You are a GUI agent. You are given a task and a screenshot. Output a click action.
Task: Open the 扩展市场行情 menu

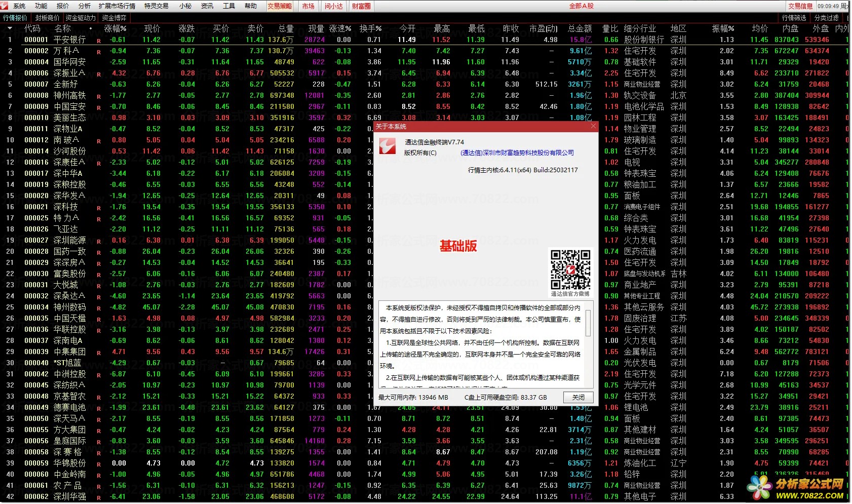point(117,6)
